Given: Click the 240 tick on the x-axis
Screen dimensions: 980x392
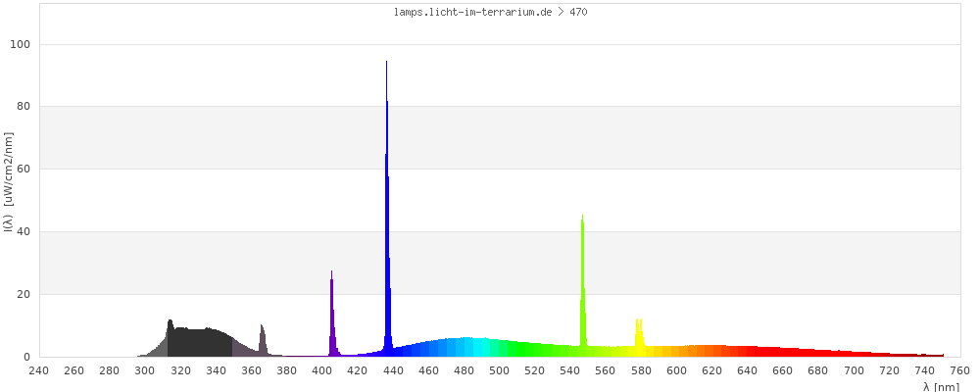Looking at the screenshot, I should [38, 370].
